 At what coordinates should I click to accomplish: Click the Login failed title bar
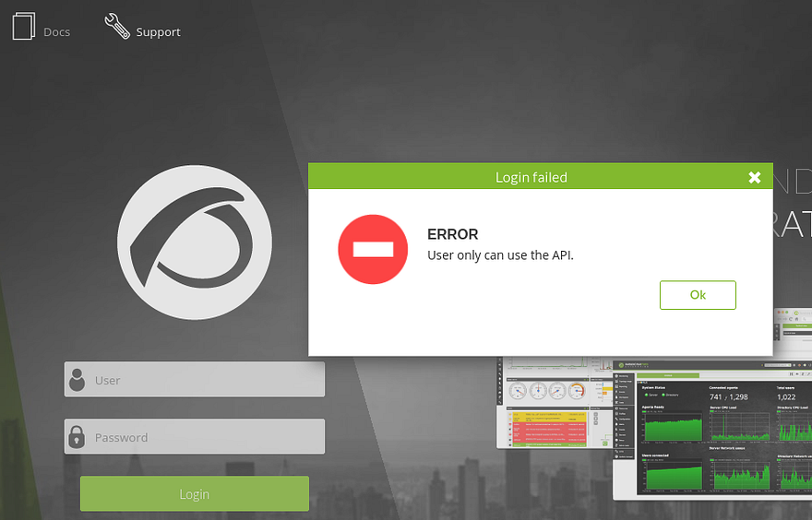531,177
